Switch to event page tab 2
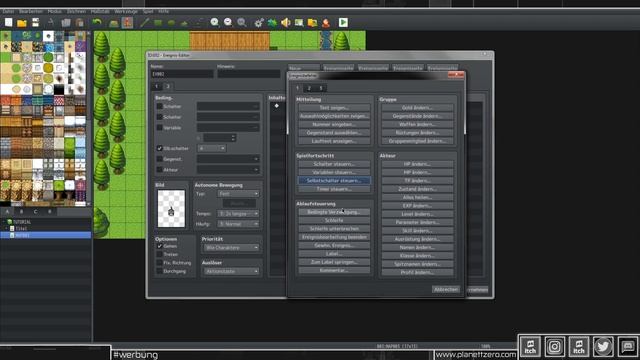 pos(168,87)
